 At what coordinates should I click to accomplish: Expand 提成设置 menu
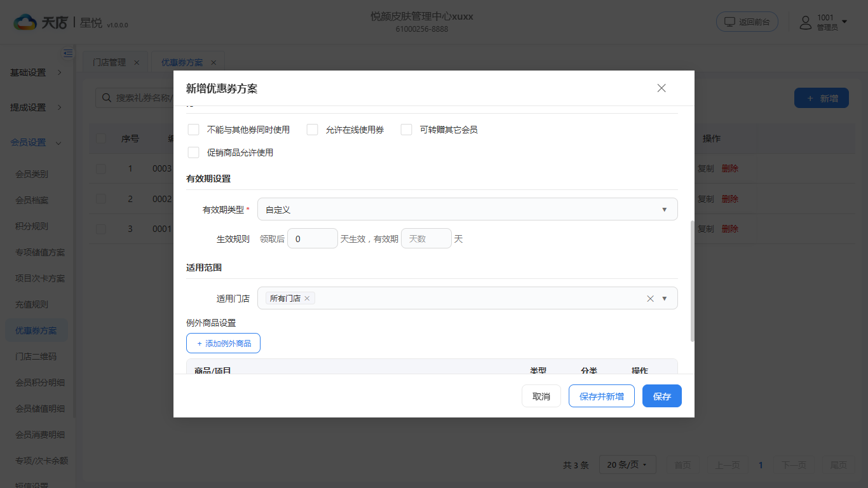[x=36, y=107]
